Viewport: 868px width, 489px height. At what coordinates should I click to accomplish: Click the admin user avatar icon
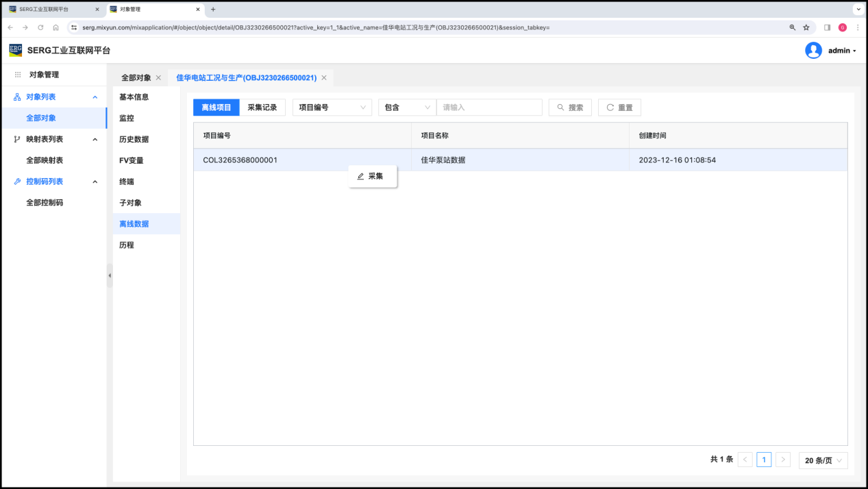pos(813,51)
